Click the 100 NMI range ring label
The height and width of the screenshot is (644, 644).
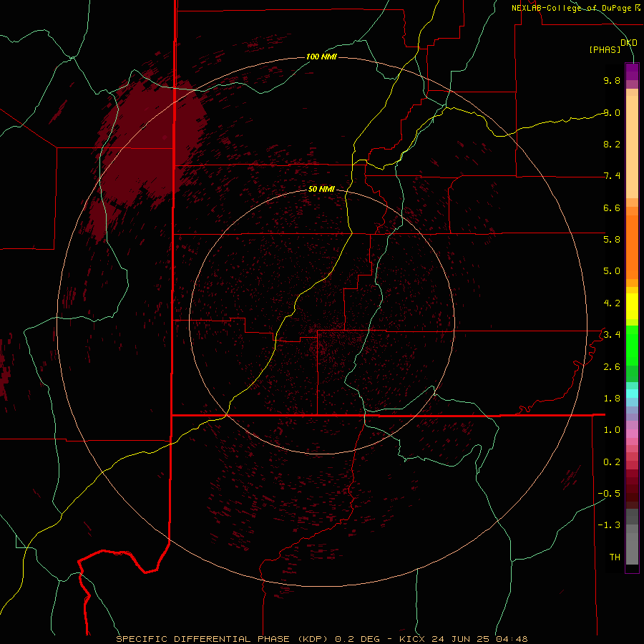pos(321,57)
